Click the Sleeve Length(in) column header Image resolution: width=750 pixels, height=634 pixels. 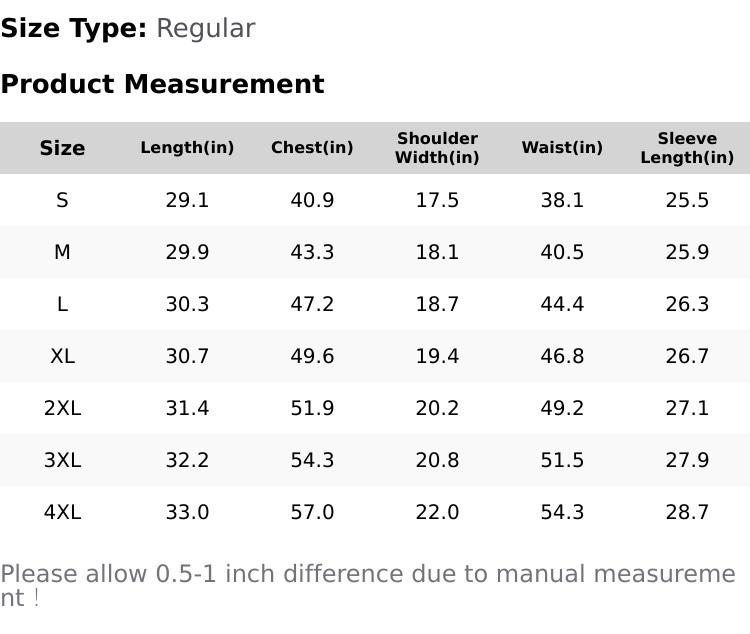[x=687, y=148]
